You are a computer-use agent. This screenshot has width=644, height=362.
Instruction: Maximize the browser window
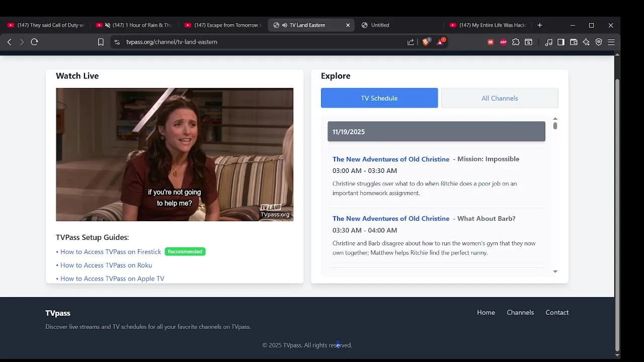pyautogui.click(x=591, y=25)
